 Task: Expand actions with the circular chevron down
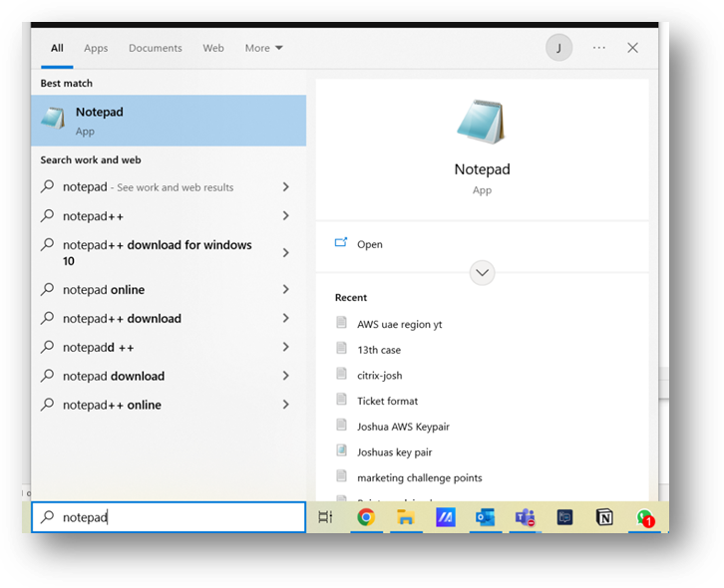[482, 273]
